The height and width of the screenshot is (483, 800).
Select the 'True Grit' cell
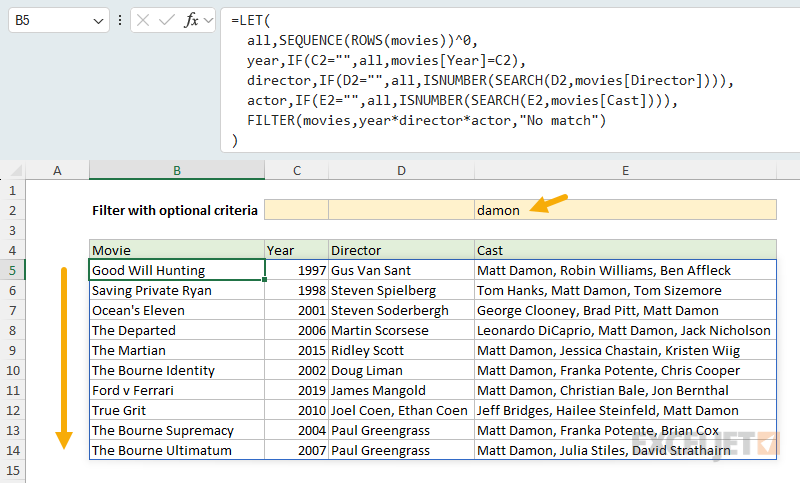click(x=177, y=410)
